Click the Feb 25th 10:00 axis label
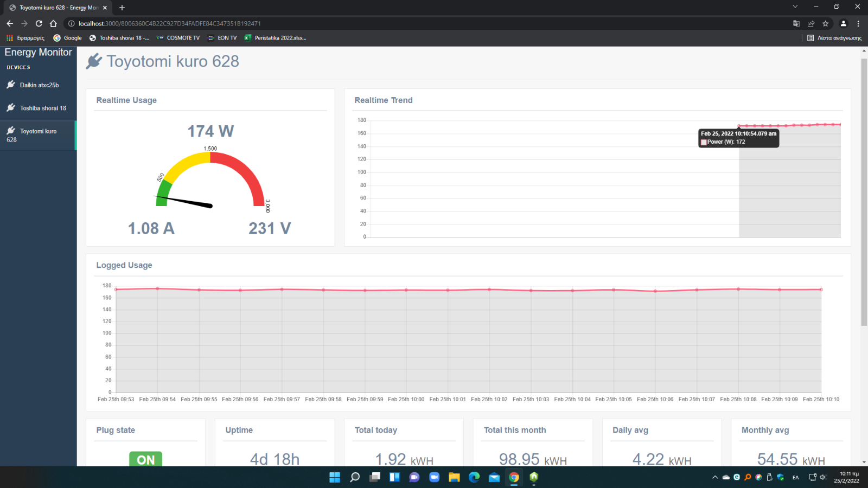868x488 pixels. 406,399
